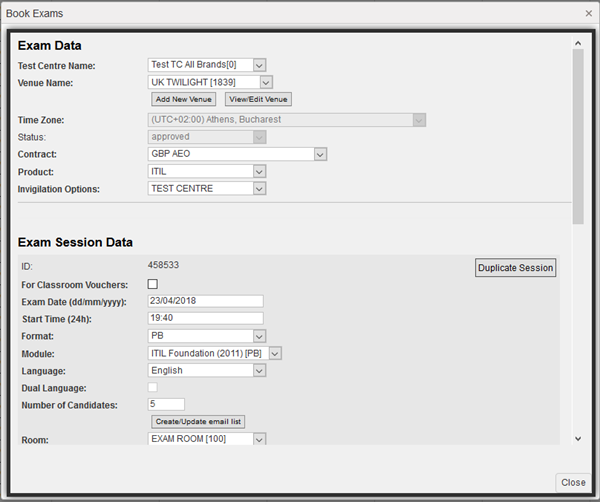Click the scrollbar down arrow
Image resolution: width=600 pixels, height=502 pixels.
578,438
